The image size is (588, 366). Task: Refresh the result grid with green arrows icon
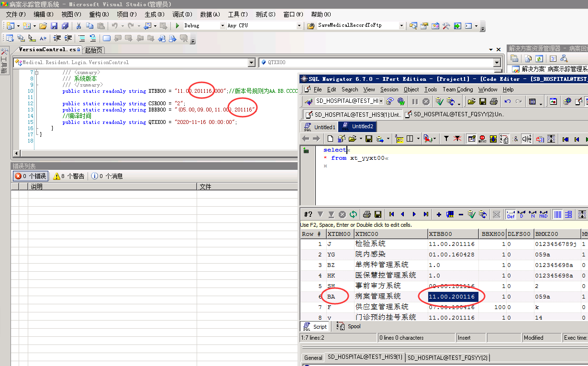353,214
